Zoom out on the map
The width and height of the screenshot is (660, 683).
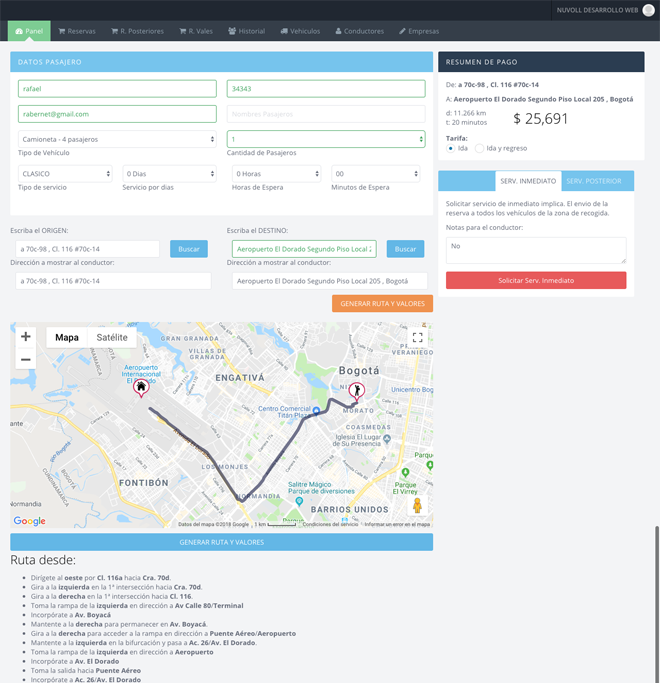click(26, 359)
